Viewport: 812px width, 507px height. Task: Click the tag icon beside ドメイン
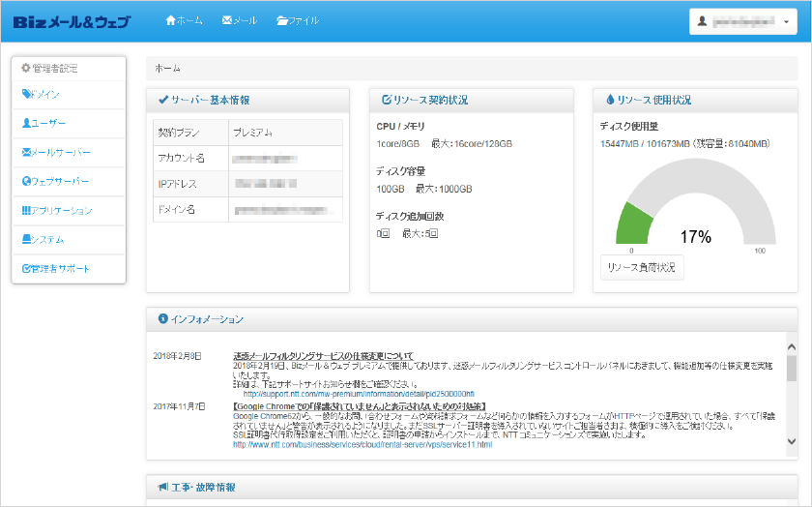[26, 94]
